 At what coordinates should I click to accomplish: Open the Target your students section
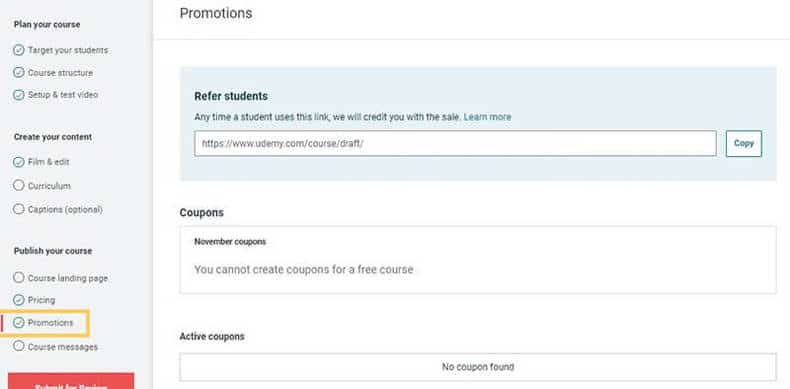[68, 50]
